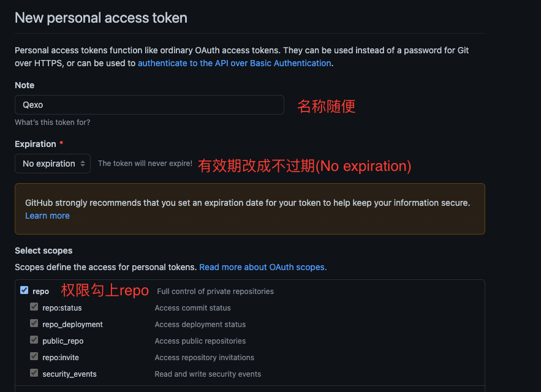The image size is (541, 392).
Task: Click the security_events scope label
Action: (69, 374)
